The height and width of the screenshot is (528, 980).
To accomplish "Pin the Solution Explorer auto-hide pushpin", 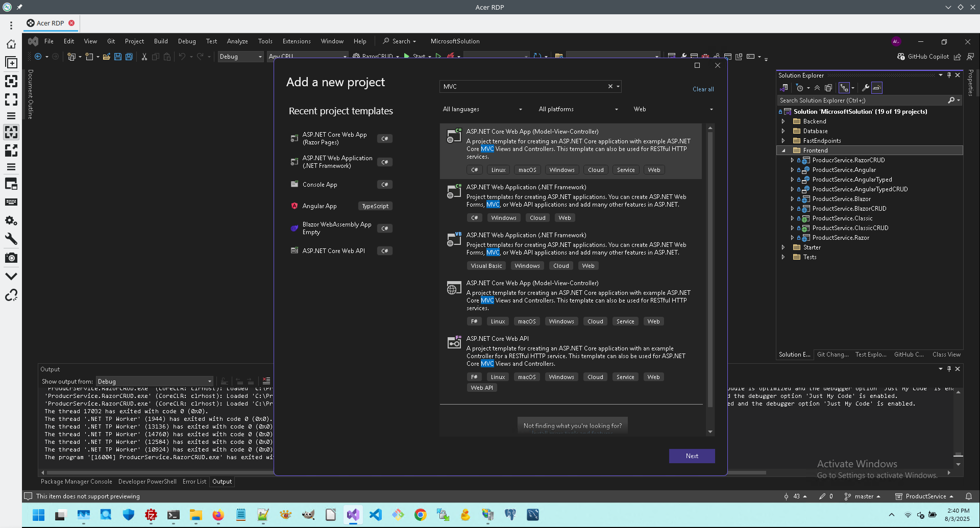I will pyautogui.click(x=949, y=75).
